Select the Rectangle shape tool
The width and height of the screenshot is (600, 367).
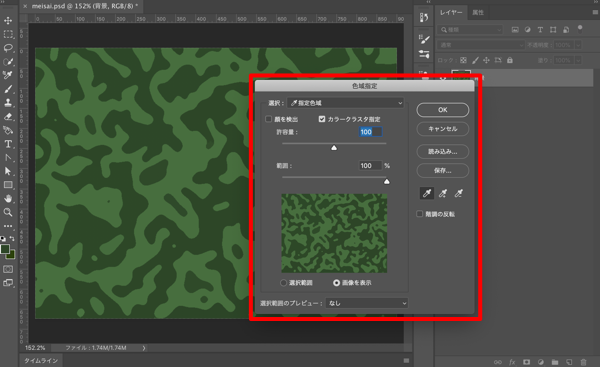pyautogui.click(x=8, y=185)
